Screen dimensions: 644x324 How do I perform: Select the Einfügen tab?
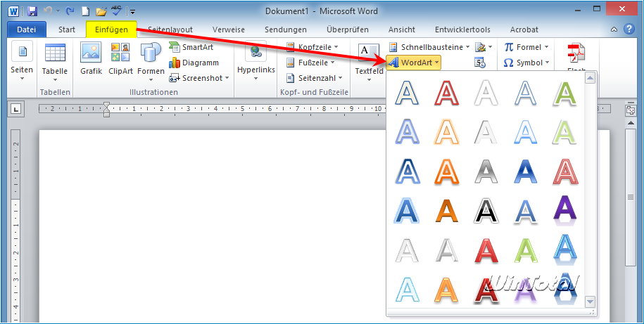(x=111, y=30)
